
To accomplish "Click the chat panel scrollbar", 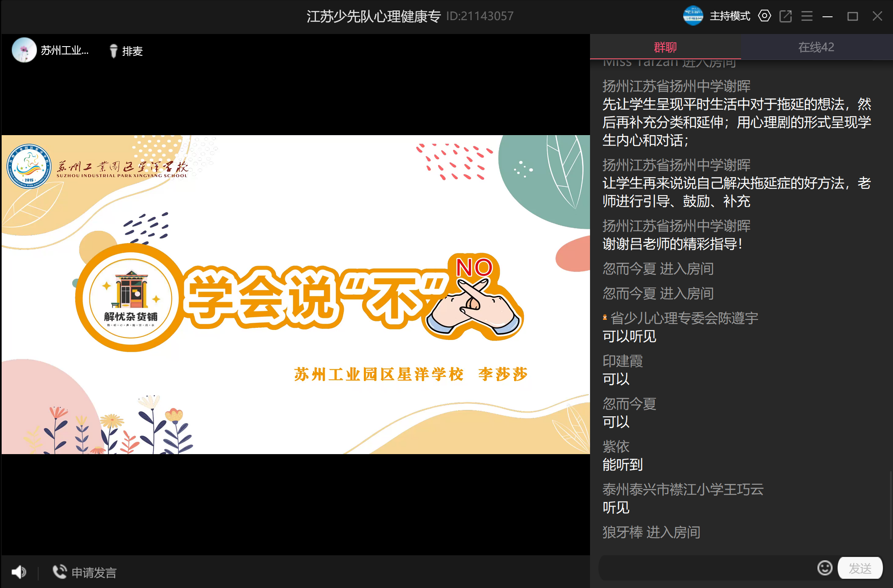I will coord(890,505).
